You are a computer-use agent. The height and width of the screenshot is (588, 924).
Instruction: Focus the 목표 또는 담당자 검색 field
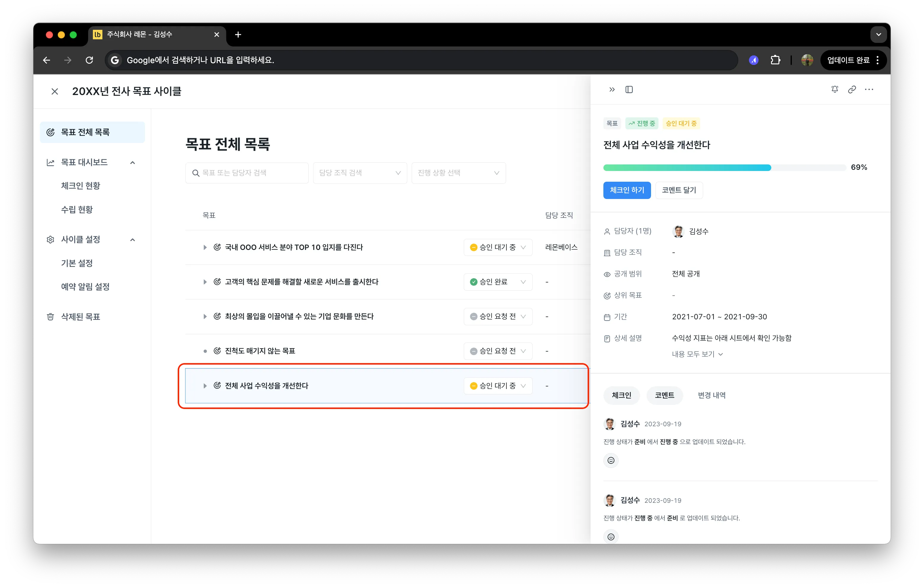tap(247, 173)
